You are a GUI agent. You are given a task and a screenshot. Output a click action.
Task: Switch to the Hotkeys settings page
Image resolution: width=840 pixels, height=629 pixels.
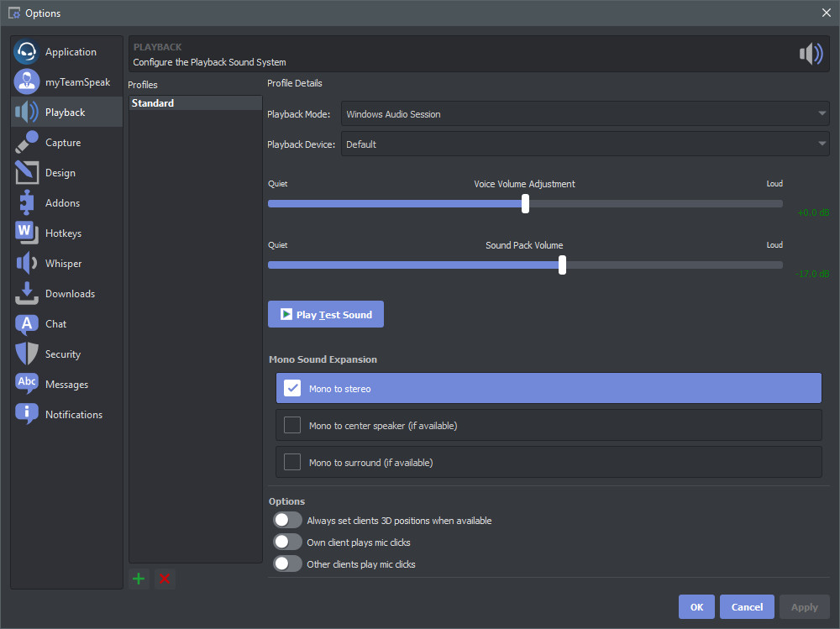66,233
